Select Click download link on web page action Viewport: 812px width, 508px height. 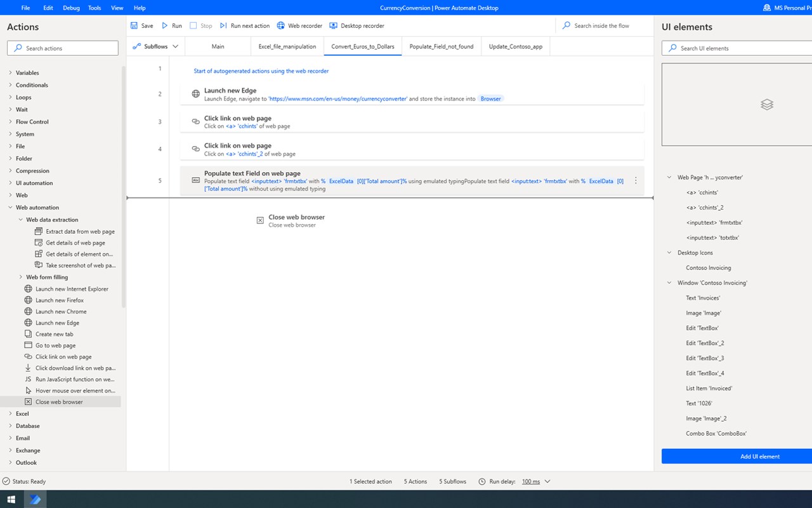[70, 368]
